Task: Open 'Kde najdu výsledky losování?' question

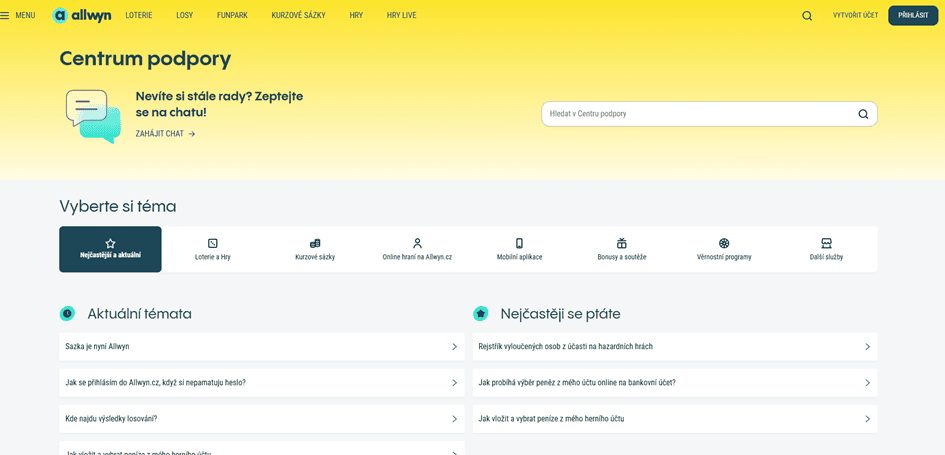Action: click(262, 419)
